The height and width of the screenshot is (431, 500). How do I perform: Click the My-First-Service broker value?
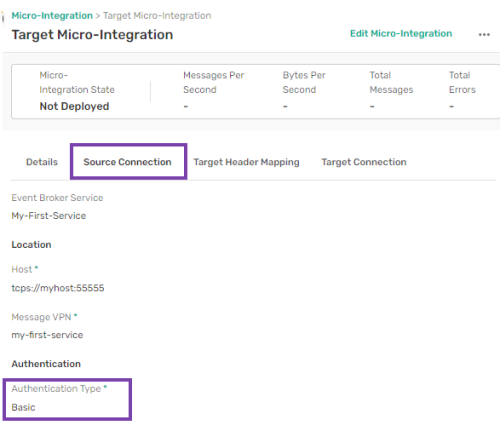click(x=49, y=216)
